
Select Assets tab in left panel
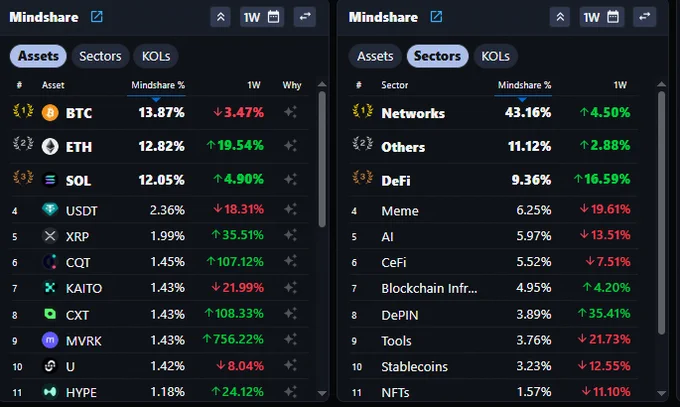tap(38, 56)
